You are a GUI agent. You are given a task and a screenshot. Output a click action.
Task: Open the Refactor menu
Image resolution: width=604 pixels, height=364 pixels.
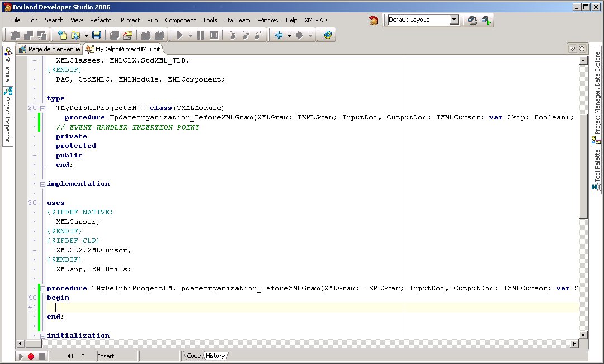(102, 20)
